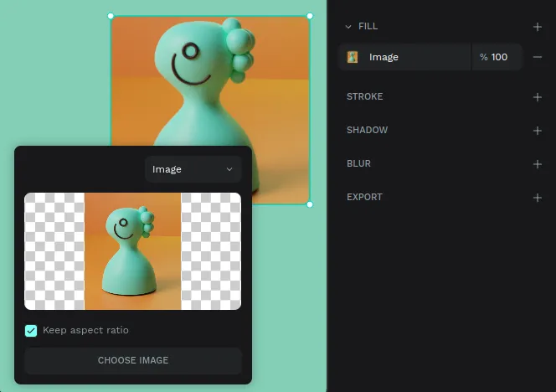Open the Image fill type dropdown
This screenshot has width=556, height=392.
pyautogui.click(x=193, y=169)
